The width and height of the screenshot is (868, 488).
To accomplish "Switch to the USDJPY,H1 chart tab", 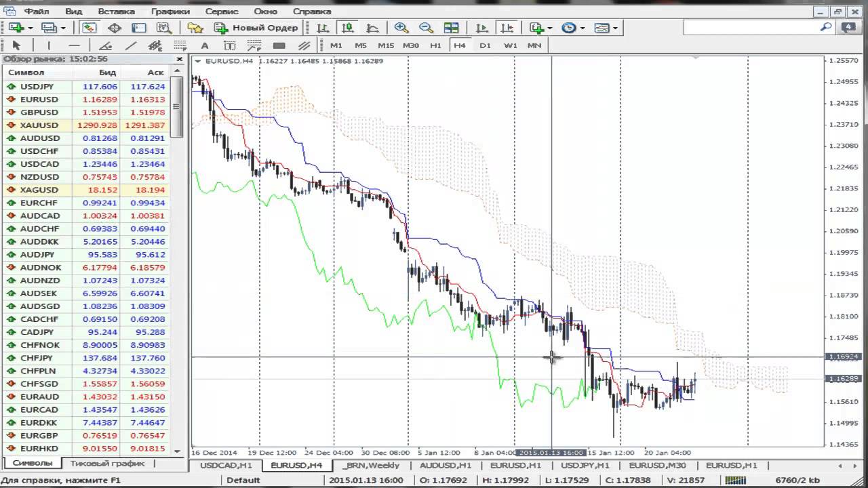I will point(585,465).
